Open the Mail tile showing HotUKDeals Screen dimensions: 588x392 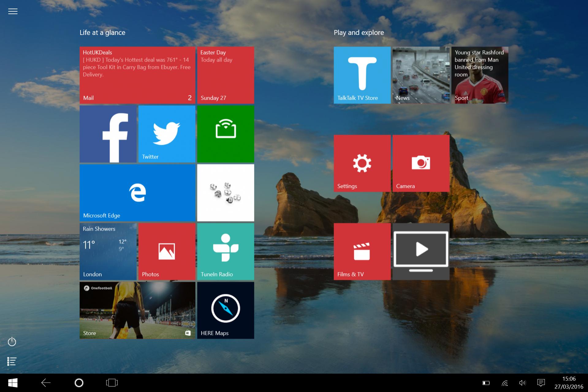pos(137,75)
